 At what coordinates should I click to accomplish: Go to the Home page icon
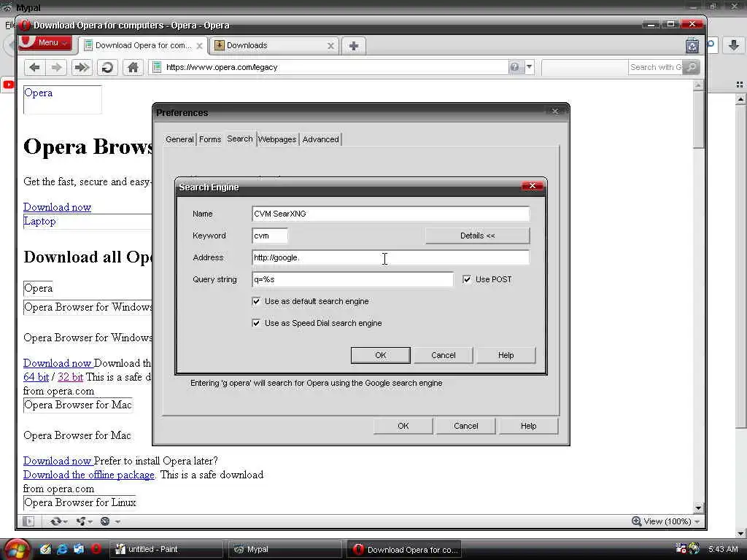[133, 67]
